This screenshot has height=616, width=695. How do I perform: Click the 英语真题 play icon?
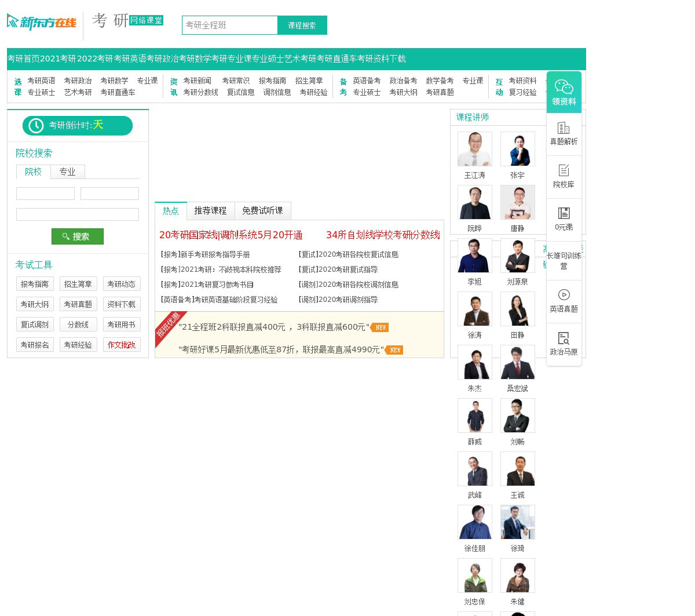point(564,295)
